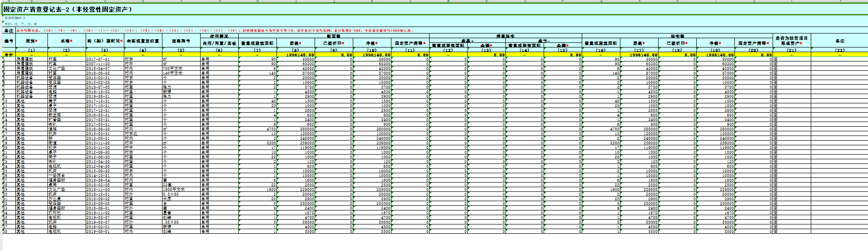Select the 规格型号 column header

181,41
